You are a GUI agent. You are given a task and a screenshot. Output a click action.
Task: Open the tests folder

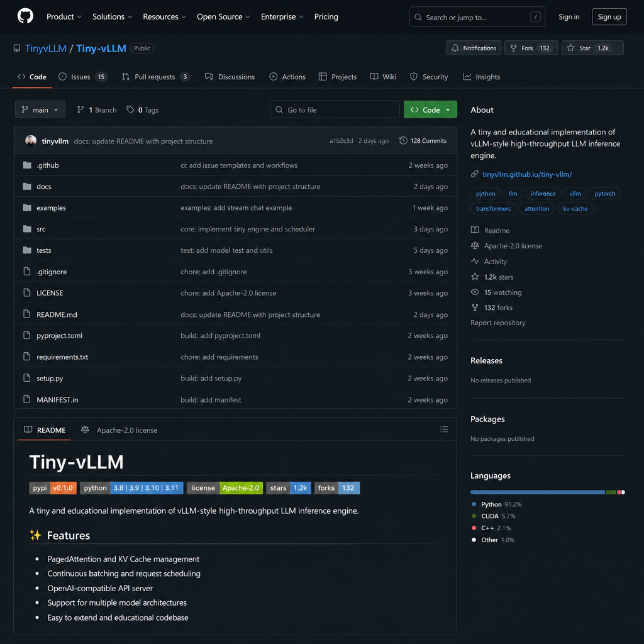point(43,250)
